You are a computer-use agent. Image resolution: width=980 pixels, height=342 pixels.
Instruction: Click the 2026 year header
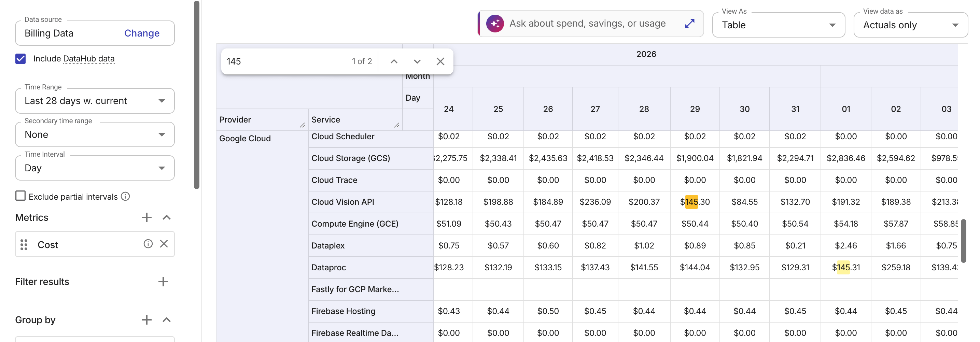click(646, 54)
